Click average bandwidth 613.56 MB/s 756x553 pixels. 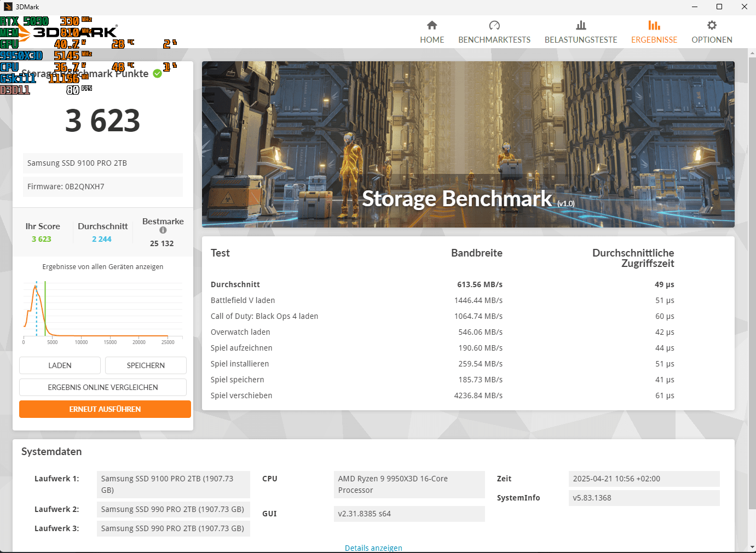coord(480,284)
